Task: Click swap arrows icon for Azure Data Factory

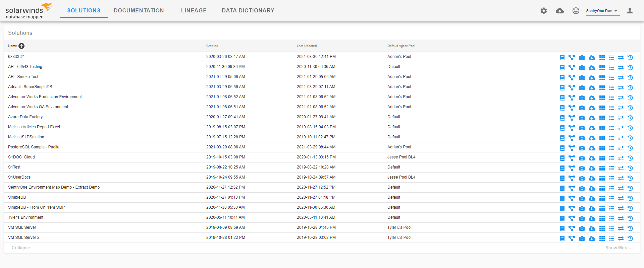Action: click(x=621, y=118)
